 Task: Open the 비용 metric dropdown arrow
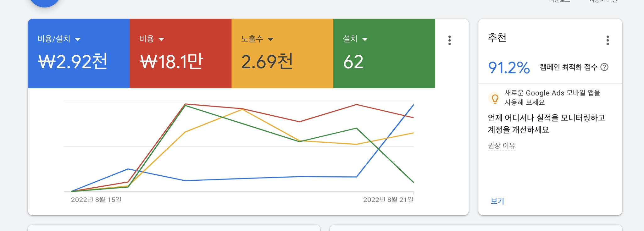(161, 39)
